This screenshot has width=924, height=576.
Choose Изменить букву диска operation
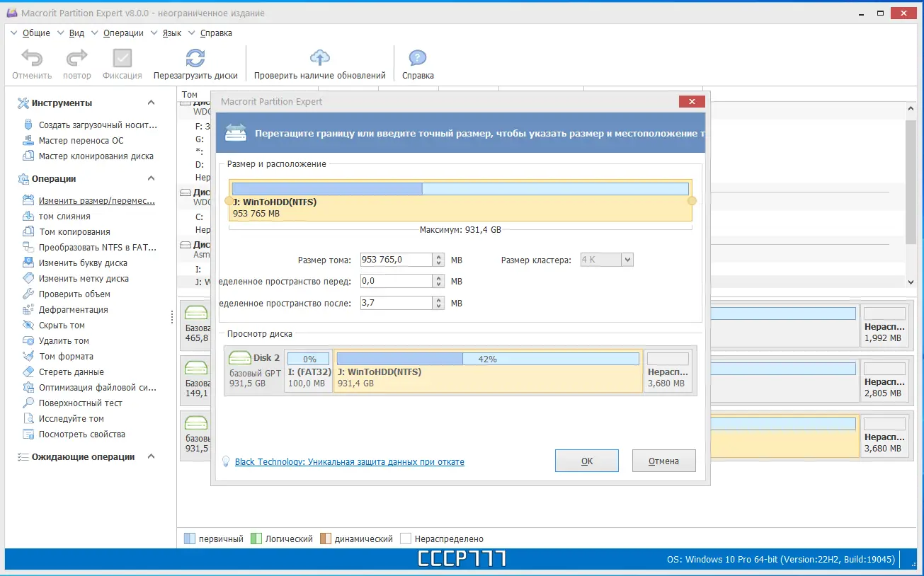[x=83, y=263]
